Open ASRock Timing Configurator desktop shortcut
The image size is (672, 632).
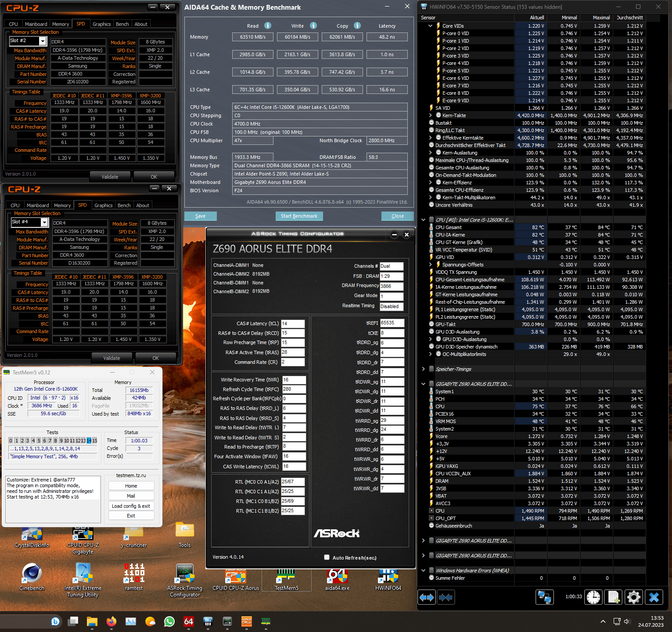[x=185, y=579]
